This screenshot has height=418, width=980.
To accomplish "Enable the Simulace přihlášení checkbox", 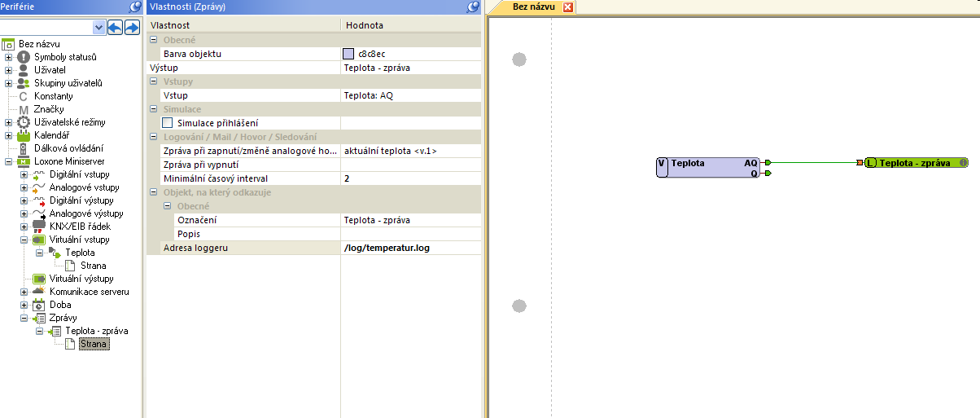I will [x=167, y=123].
